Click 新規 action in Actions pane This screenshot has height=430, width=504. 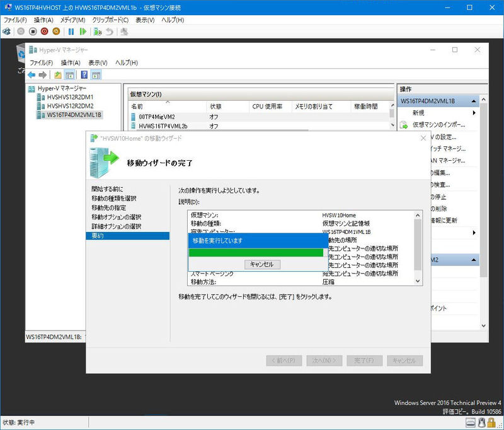pyautogui.click(x=418, y=113)
